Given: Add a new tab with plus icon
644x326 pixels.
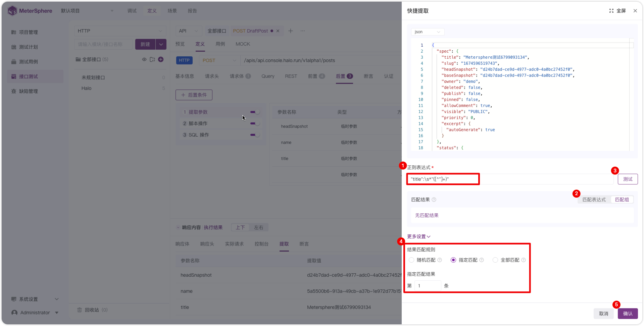Looking at the screenshot, I should (291, 31).
